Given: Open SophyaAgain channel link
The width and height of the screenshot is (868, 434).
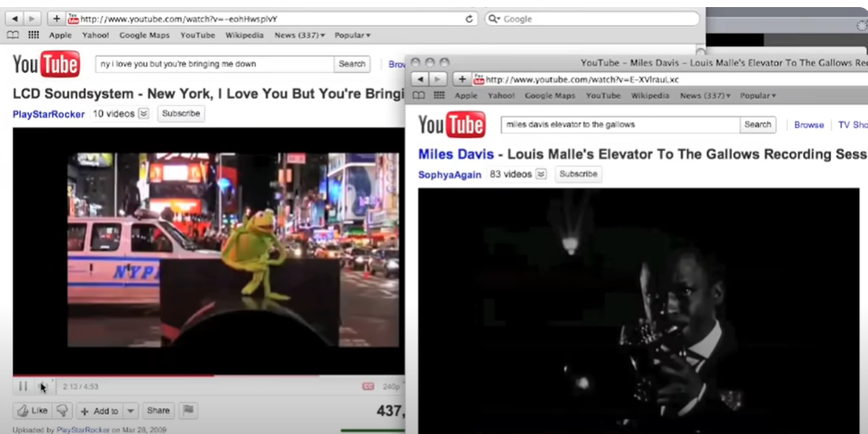Looking at the screenshot, I should pyautogui.click(x=449, y=175).
